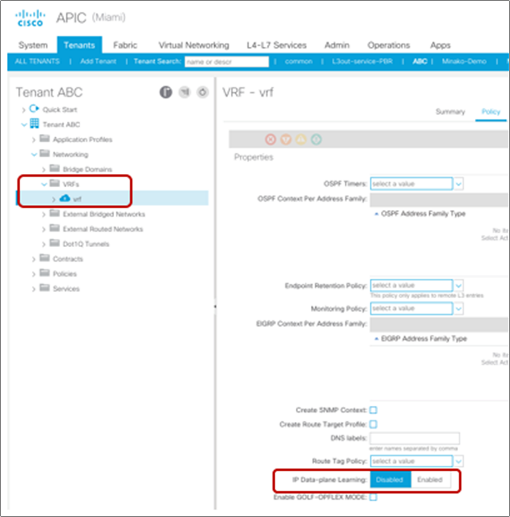
Task: Click the red critical fault icon
Action: (x=271, y=139)
